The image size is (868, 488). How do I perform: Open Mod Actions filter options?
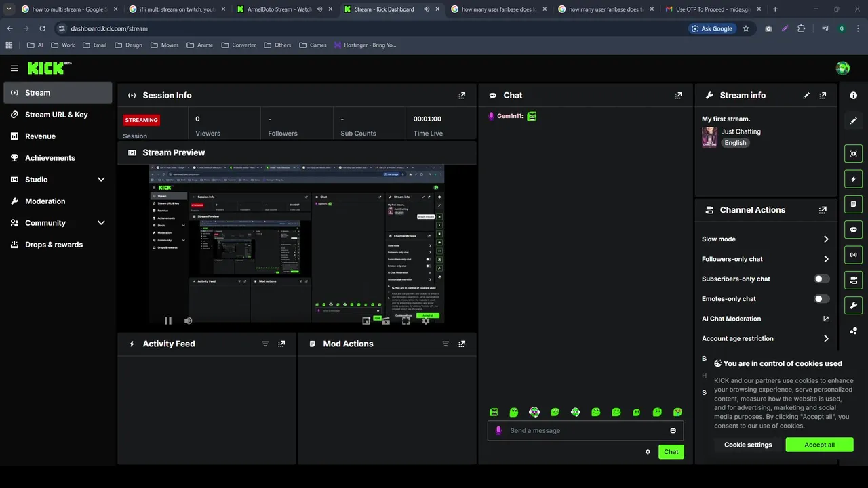pos(446,344)
